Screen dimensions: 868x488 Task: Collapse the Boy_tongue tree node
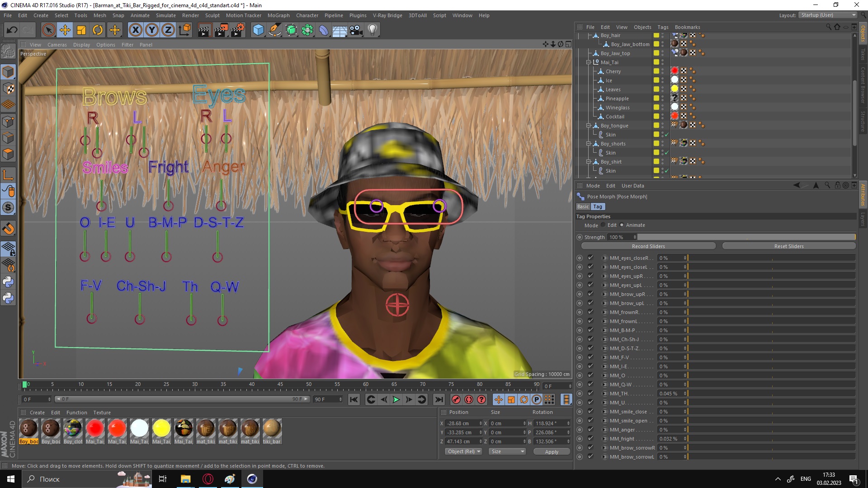pyautogui.click(x=589, y=126)
